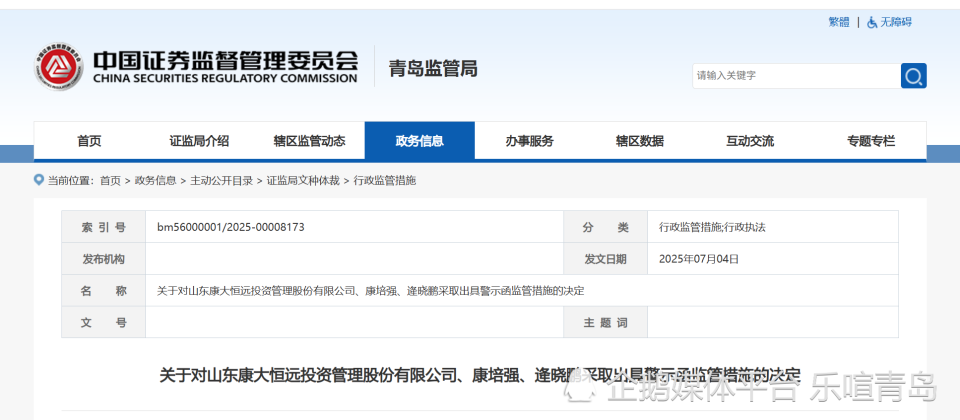Screen dimensions: 960x420
Task: Click the 分类 label cell
Action: pos(606,227)
